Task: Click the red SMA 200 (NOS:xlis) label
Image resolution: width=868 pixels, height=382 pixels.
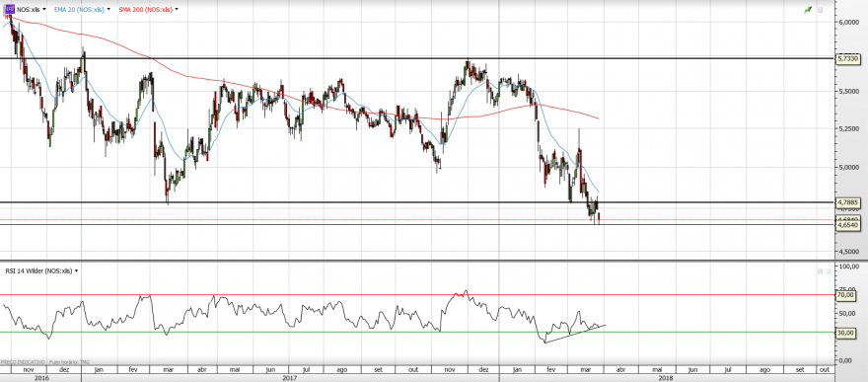Action: point(146,10)
